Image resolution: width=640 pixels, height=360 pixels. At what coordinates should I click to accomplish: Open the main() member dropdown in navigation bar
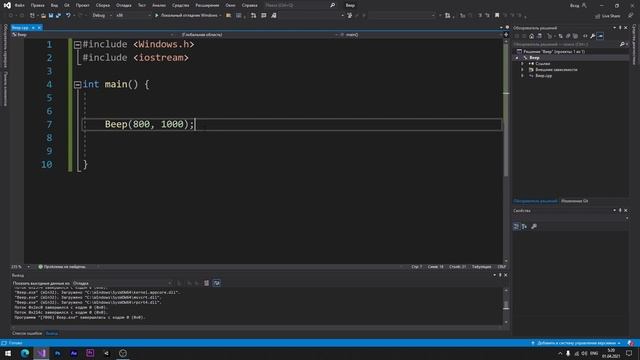(x=420, y=35)
